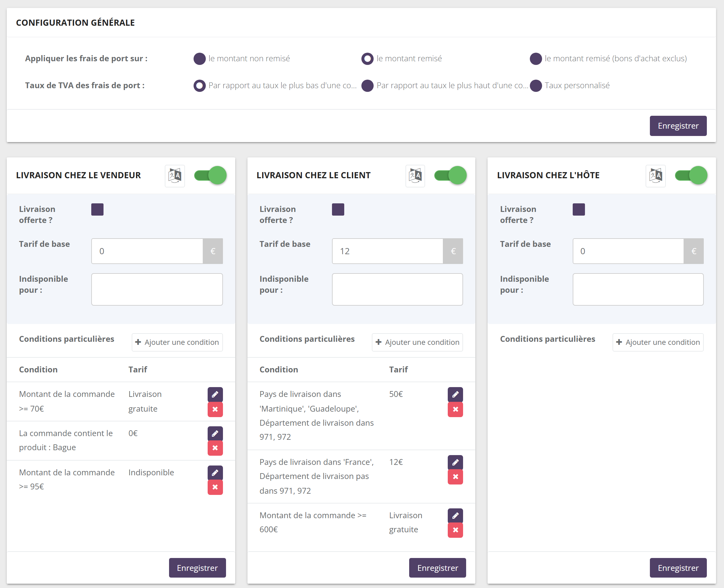
Task: Delete the France 12€ delivery condition
Action: 455,477
